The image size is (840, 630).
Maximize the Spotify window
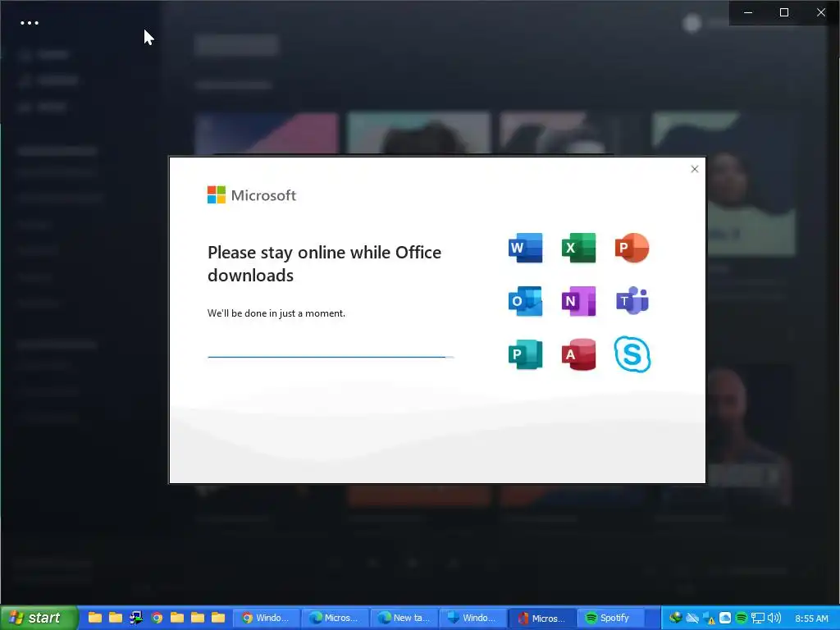[783, 12]
